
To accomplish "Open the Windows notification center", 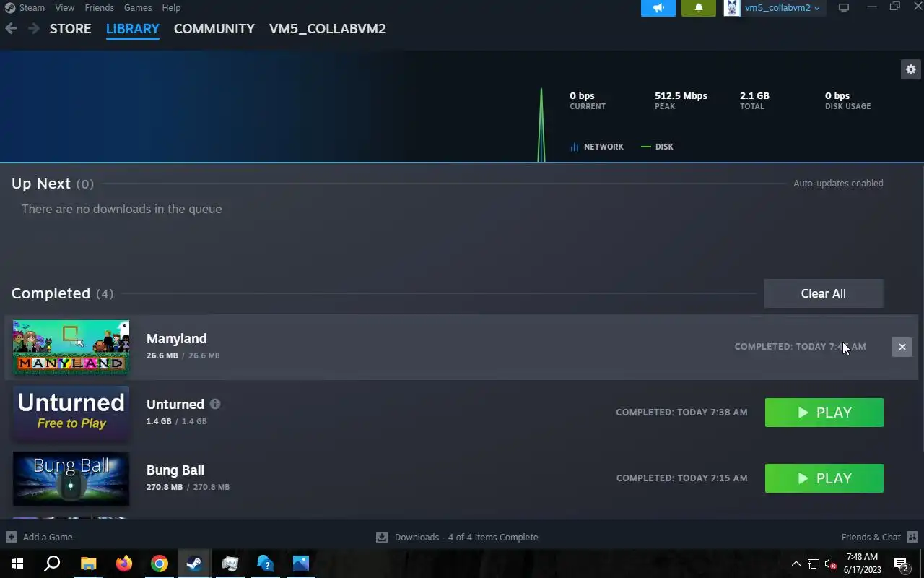I will 902,564.
